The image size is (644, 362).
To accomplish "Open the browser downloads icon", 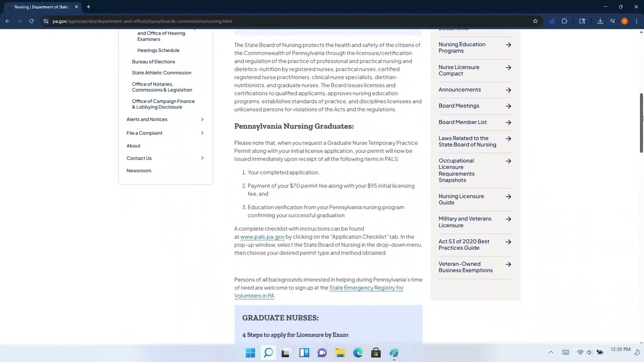I will click(600, 21).
